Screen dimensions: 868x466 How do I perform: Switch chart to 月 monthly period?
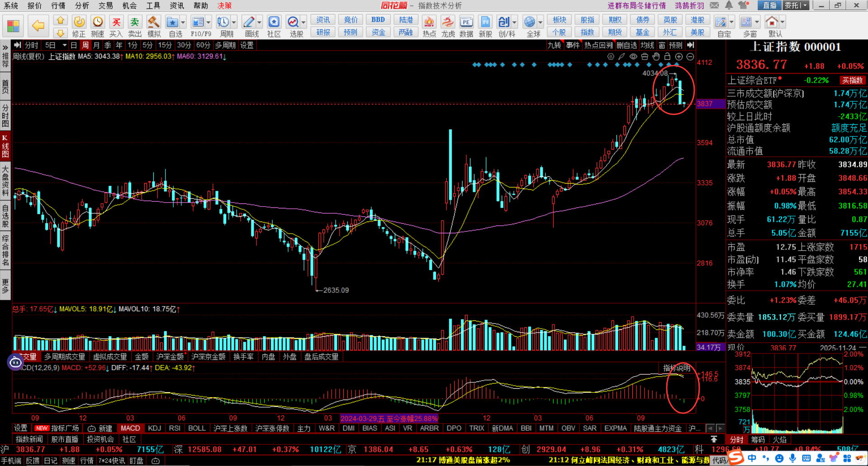tap(96, 45)
